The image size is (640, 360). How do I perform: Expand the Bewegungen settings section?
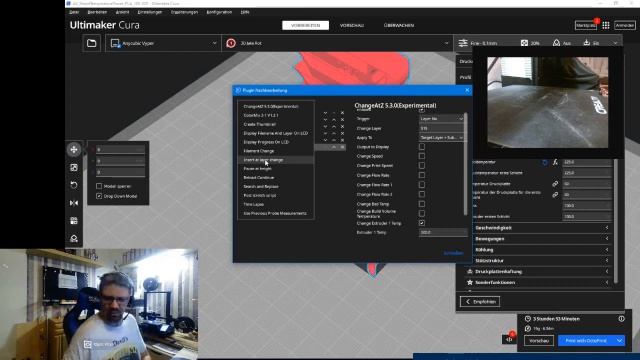539,239
